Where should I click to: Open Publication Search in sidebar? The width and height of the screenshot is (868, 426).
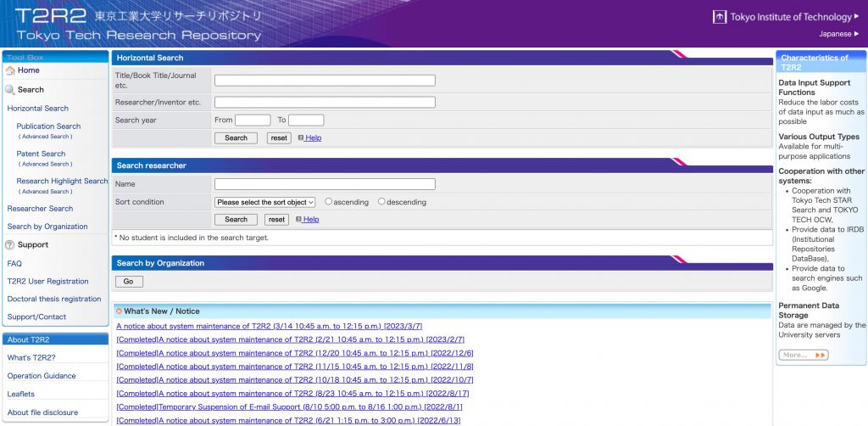click(48, 126)
